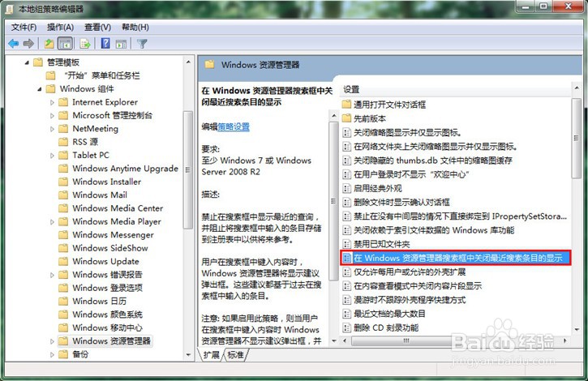Click the Forward arrow toolbar icon
Screen dimensions: 588x381
point(28,44)
